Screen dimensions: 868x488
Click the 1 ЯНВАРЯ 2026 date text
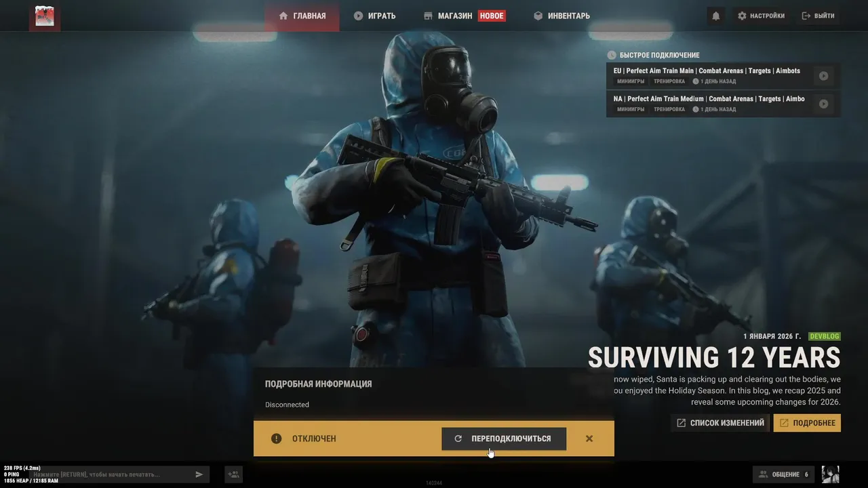pos(772,336)
